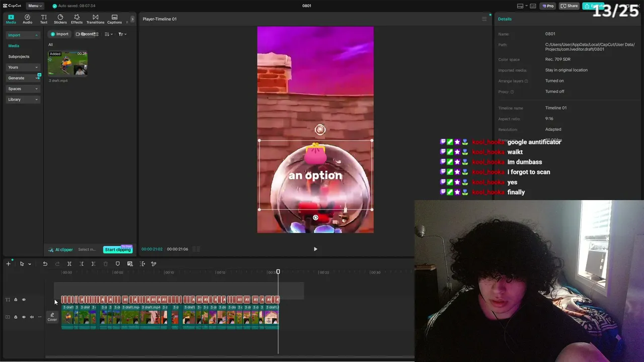The height and width of the screenshot is (362, 644).
Task: Click the timeline icon right of the marker
Action: click(x=130, y=264)
